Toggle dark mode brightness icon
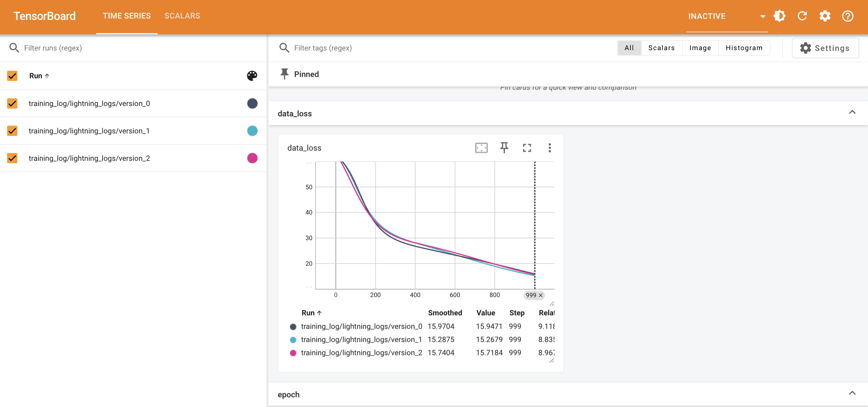The height and width of the screenshot is (407, 868). pos(779,16)
